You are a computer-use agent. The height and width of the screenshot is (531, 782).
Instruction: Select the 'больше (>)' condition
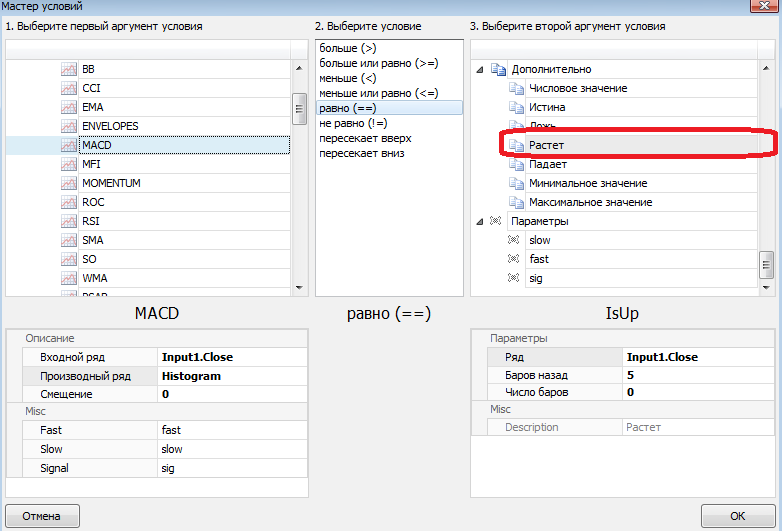pos(349,48)
